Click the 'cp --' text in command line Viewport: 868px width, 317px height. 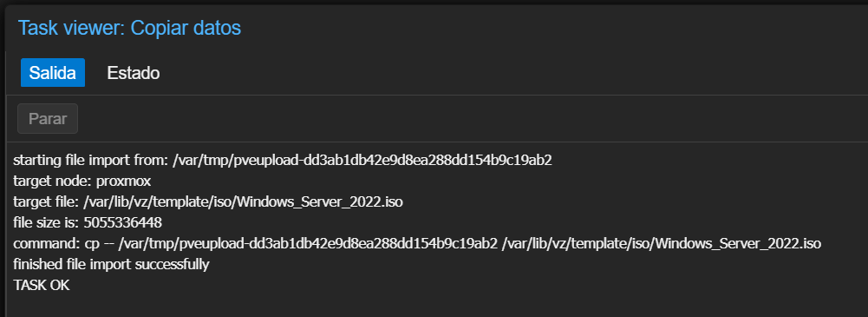99,244
